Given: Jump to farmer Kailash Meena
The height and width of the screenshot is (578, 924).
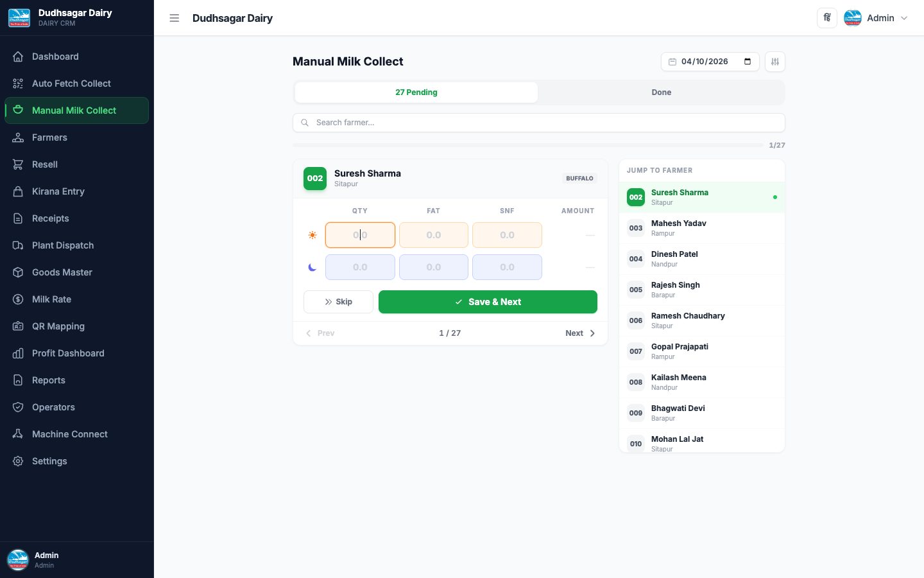Looking at the screenshot, I should coord(702,382).
